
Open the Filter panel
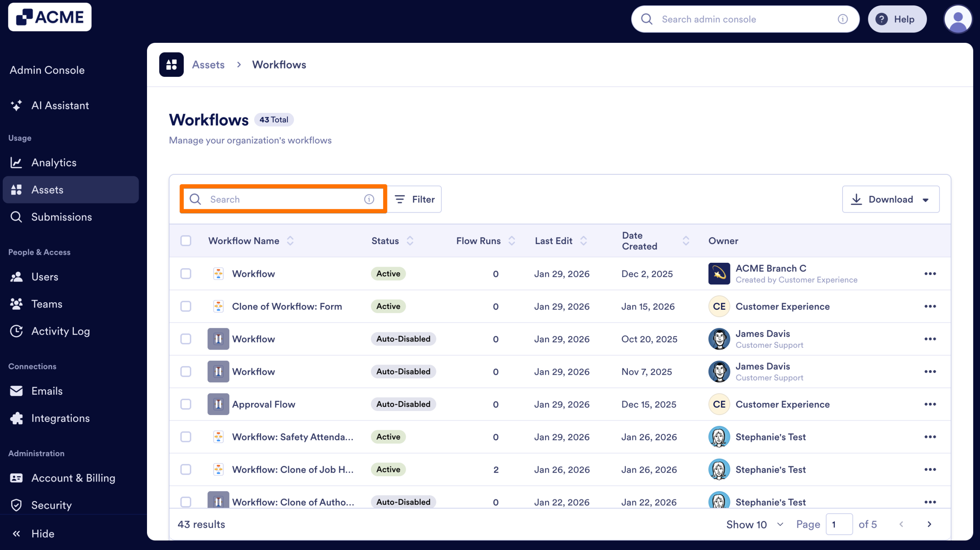click(x=415, y=199)
